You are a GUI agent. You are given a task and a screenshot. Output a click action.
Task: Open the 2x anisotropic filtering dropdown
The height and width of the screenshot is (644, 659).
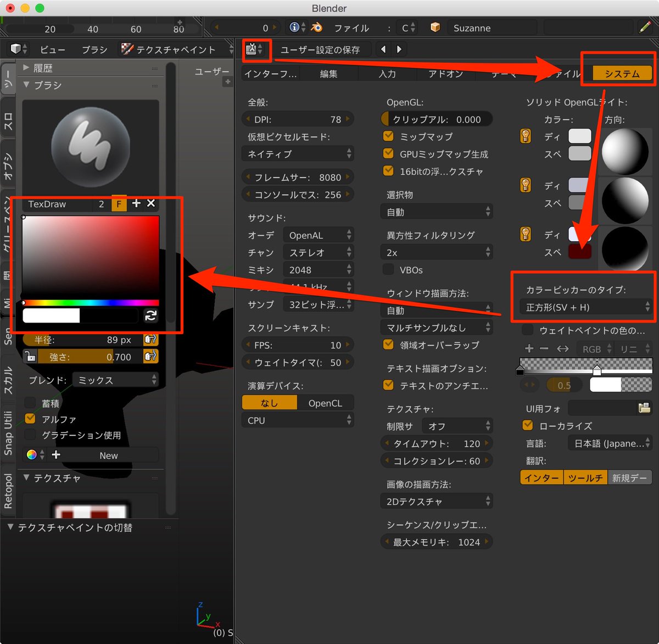(x=437, y=252)
